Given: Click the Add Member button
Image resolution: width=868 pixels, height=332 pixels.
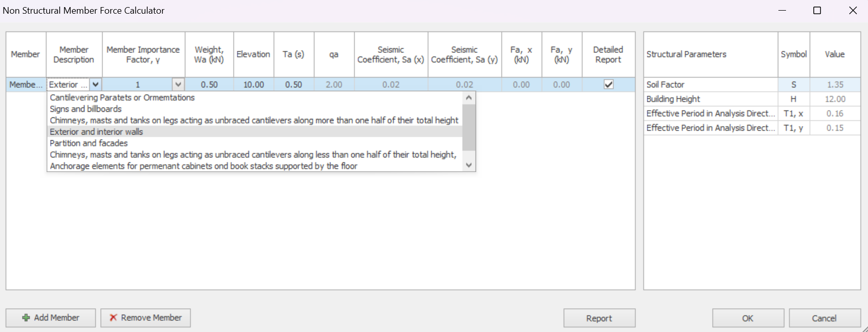Looking at the screenshot, I should click(x=51, y=318).
